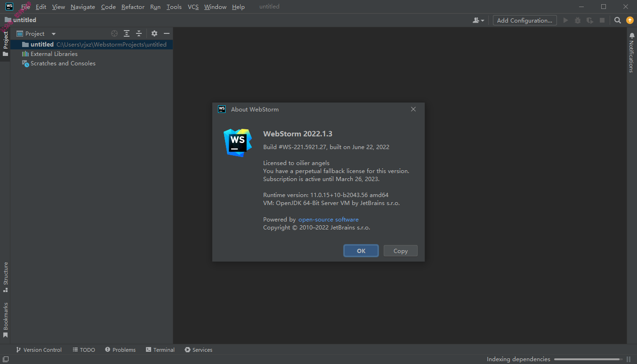
Task: Open the Code With Me user icon
Action: [478, 20]
